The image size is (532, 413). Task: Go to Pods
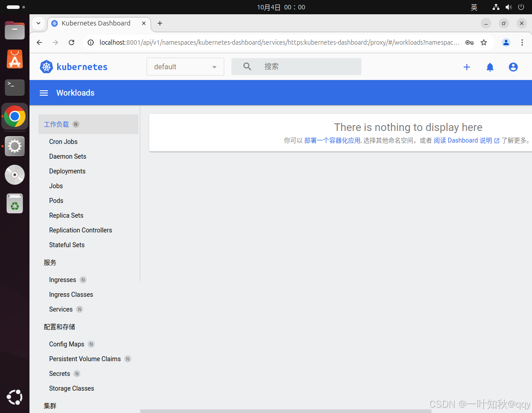point(56,201)
